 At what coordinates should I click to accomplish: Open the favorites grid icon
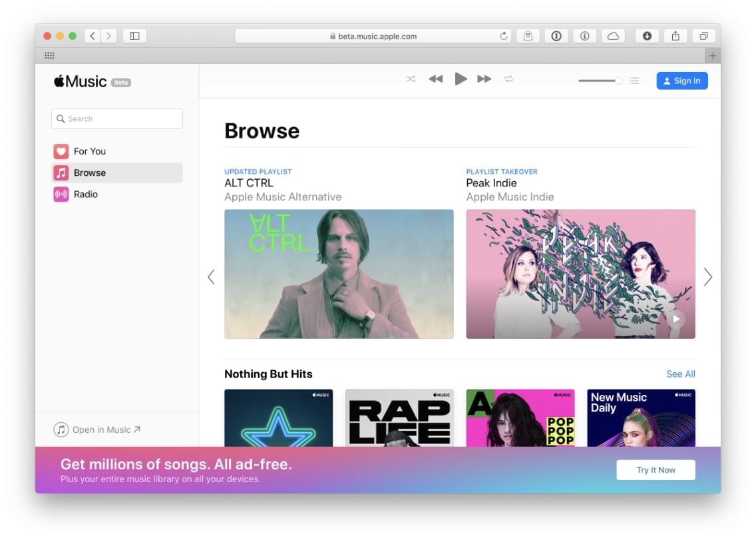tap(49, 55)
